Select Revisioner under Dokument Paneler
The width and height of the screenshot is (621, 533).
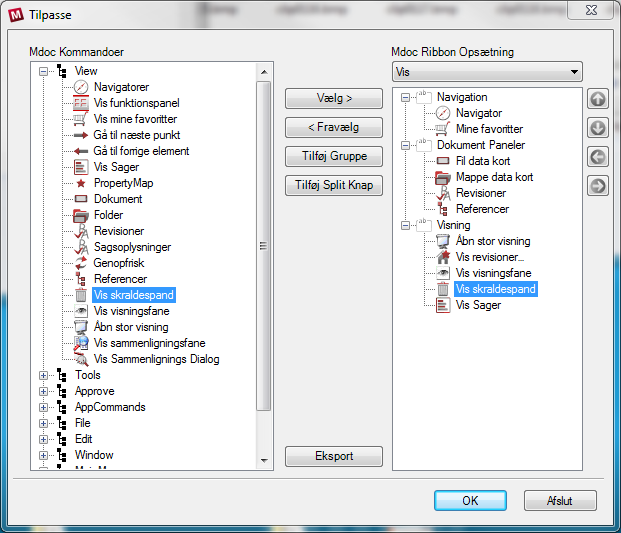481,193
